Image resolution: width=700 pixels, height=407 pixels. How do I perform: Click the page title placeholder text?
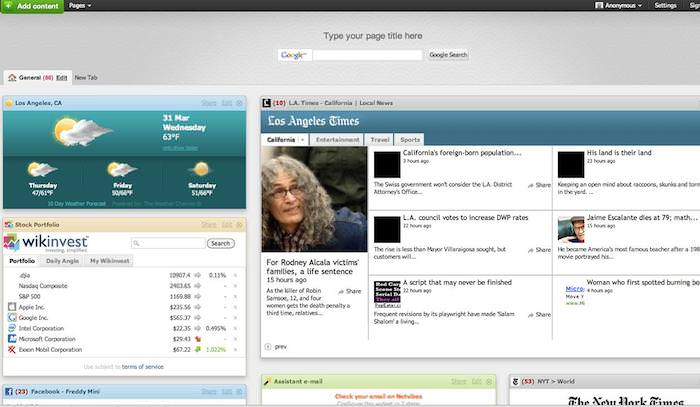pyautogui.click(x=373, y=36)
